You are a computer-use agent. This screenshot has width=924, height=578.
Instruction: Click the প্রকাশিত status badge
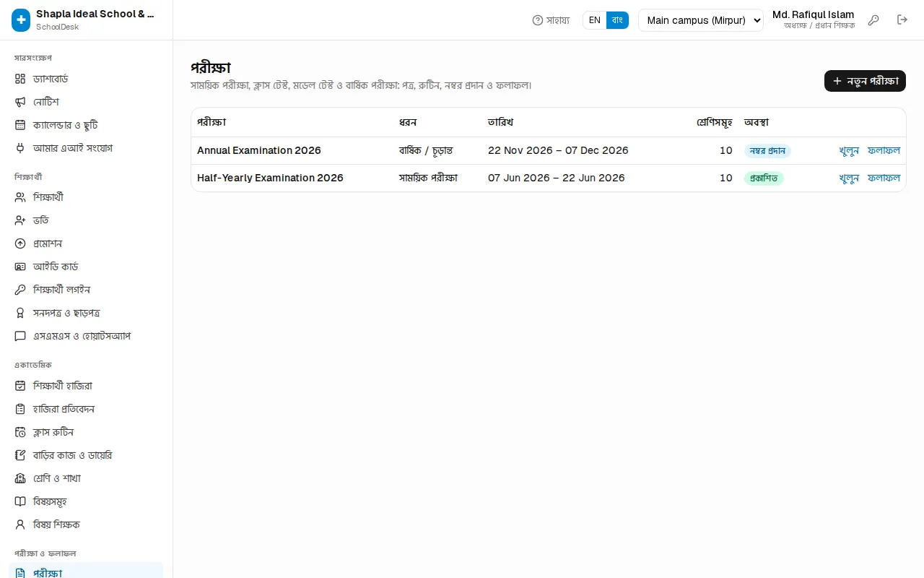click(764, 178)
